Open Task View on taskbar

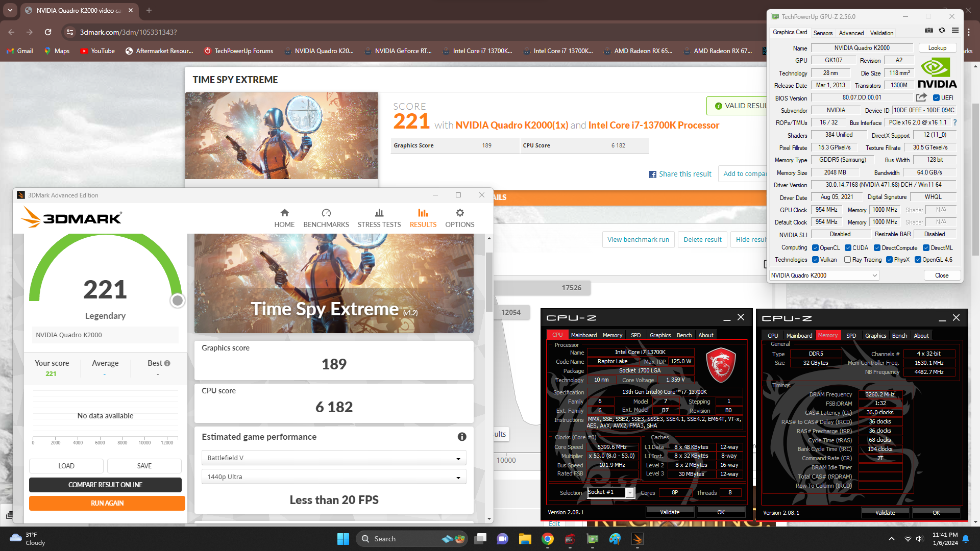[x=480, y=539]
